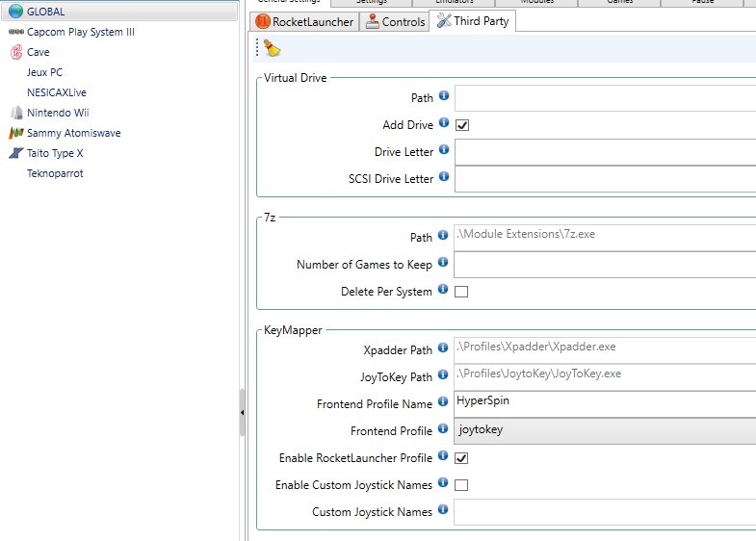Click the 7z Path field
The height and width of the screenshot is (541, 756).
click(x=605, y=238)
